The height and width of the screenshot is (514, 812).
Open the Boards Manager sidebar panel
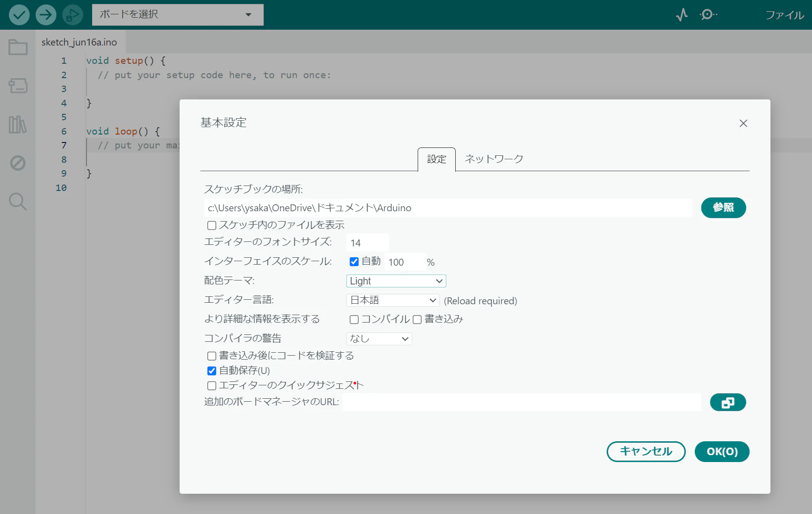coord(18,86)
